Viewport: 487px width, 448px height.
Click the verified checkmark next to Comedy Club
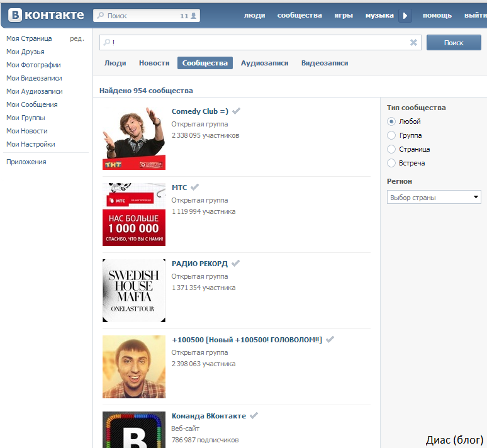pyautogui.click(x=237, y=111)
